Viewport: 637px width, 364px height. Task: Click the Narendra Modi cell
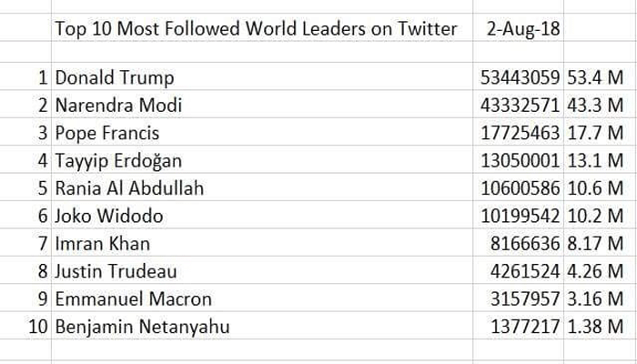pos(118,106)
